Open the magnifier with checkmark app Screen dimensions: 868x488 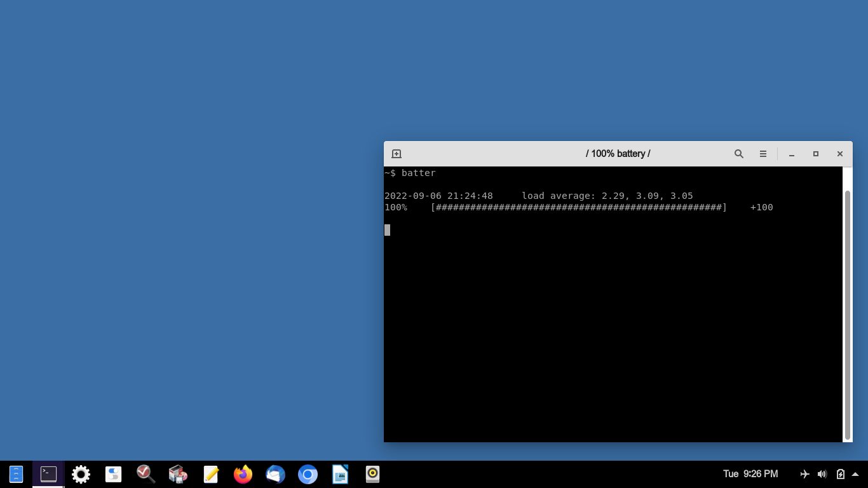[146, 474]
